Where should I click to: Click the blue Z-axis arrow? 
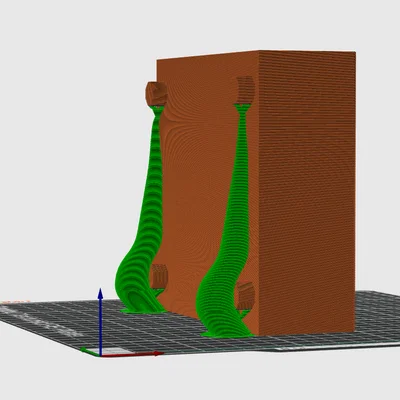pyautogui.click(x=100, y=321)
